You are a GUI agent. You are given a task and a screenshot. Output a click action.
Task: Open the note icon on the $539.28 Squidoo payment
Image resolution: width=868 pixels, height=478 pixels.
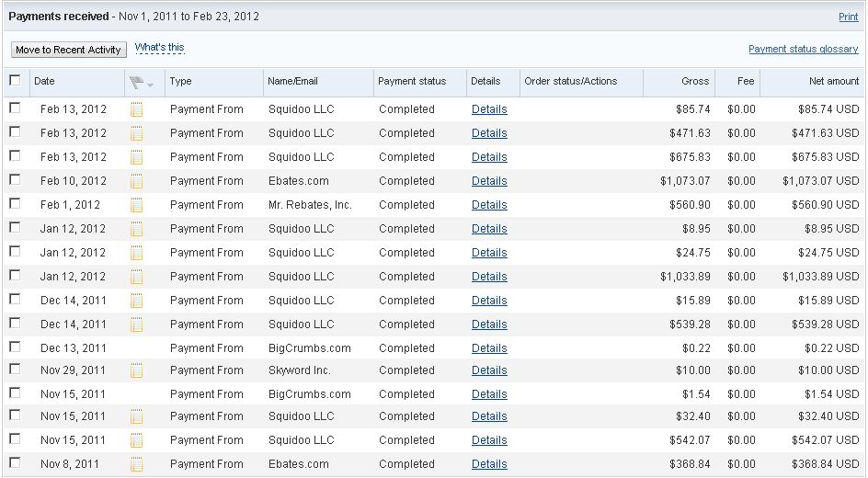pos(137,324)
